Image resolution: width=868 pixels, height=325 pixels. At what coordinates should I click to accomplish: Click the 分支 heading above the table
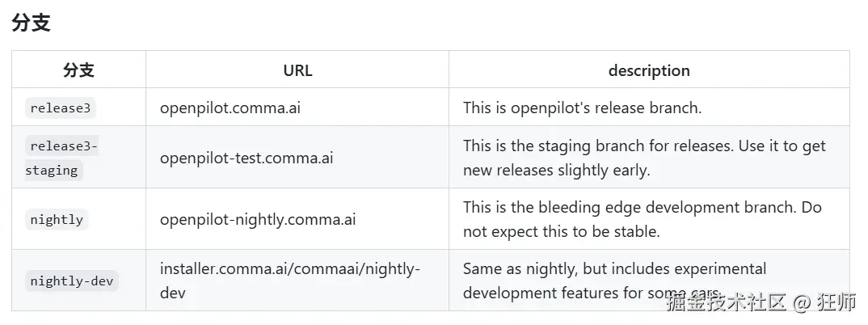point(32,23)
